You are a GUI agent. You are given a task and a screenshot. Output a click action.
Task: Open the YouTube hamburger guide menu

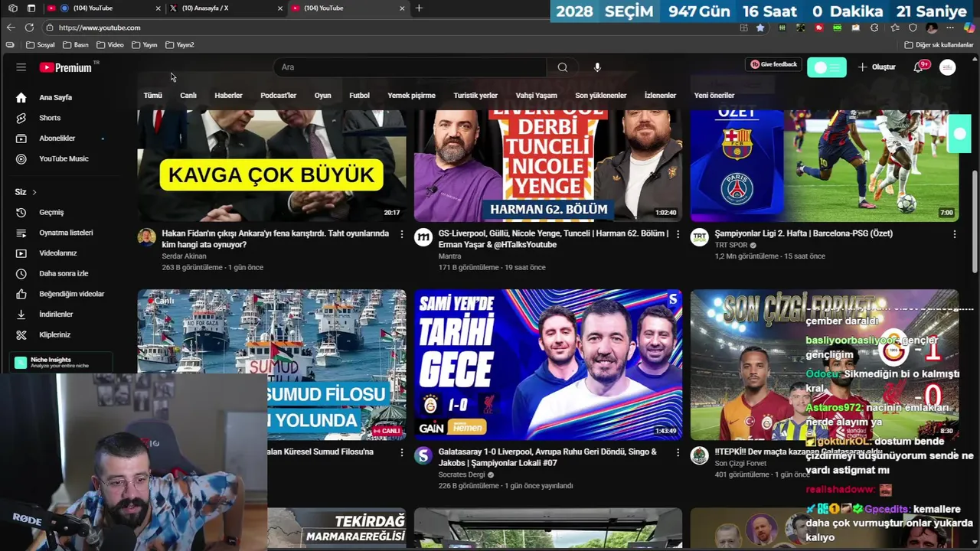coord(21,67)
